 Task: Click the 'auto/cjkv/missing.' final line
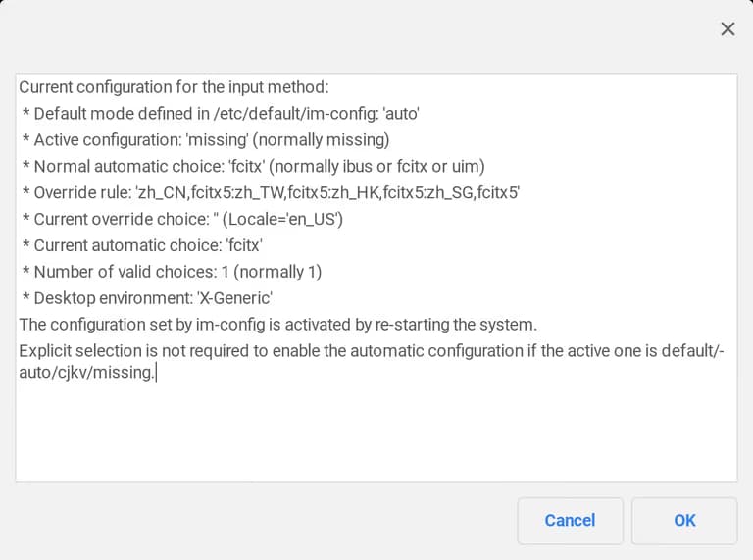(x=86, y=373)
